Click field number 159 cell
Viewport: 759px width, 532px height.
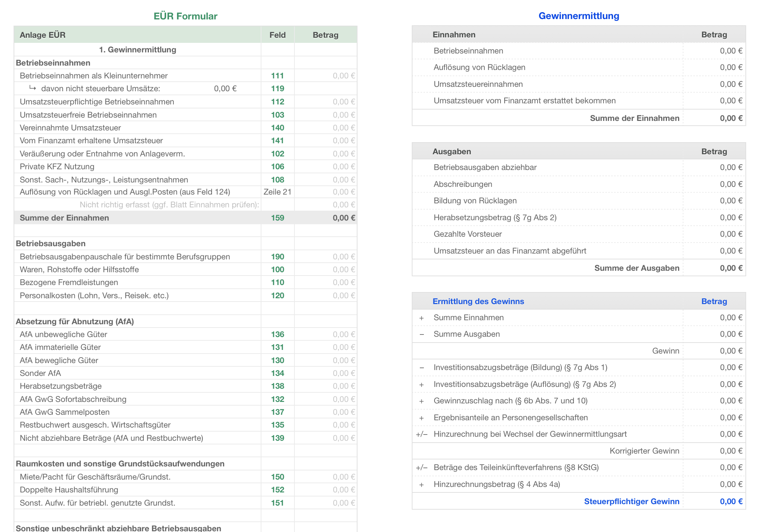(x=277, y=218)
